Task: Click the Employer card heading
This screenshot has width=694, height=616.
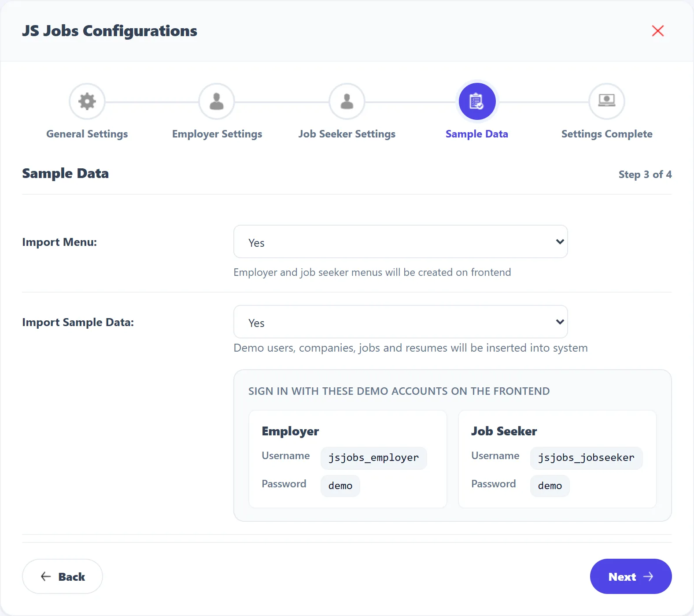Action: coord(291,431)
